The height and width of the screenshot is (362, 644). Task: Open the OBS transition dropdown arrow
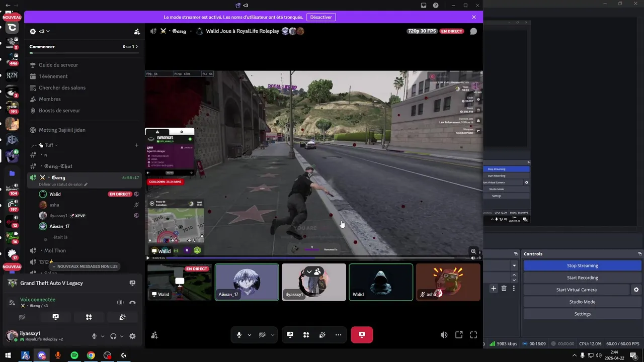[x=514, y=265]
